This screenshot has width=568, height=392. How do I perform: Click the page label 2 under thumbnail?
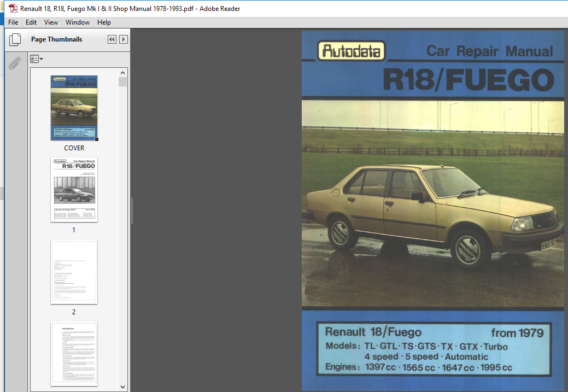[74, 312]
